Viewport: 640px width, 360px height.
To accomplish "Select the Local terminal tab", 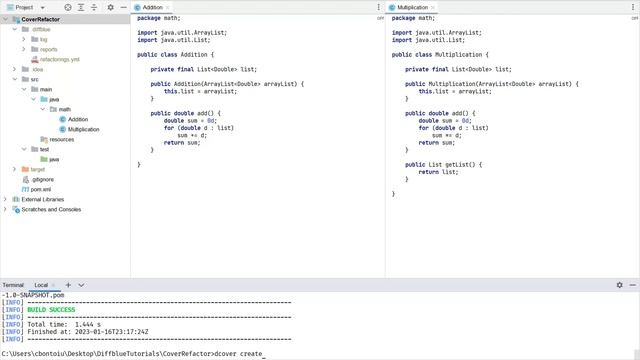I will click(x=41, y=285).
